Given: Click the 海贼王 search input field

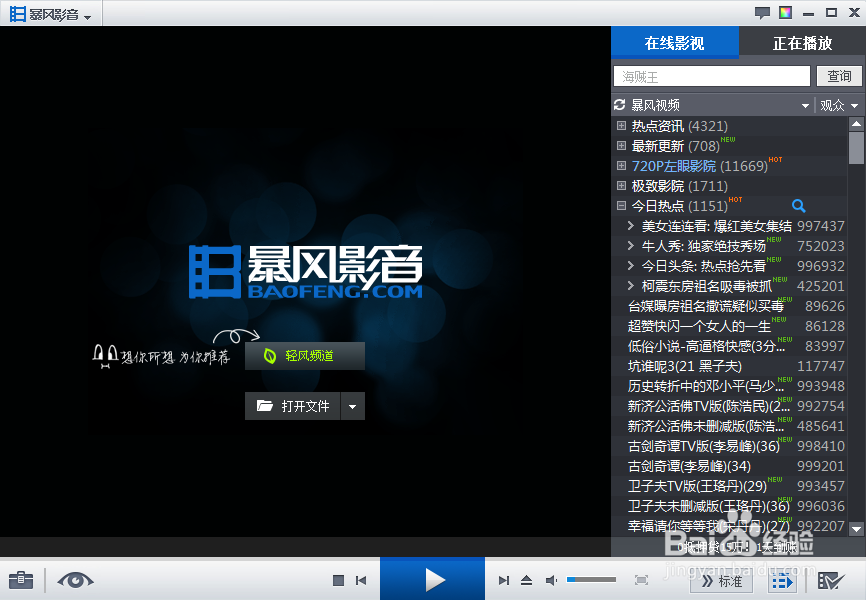Looking at the screenshot, I should (712, 76).
